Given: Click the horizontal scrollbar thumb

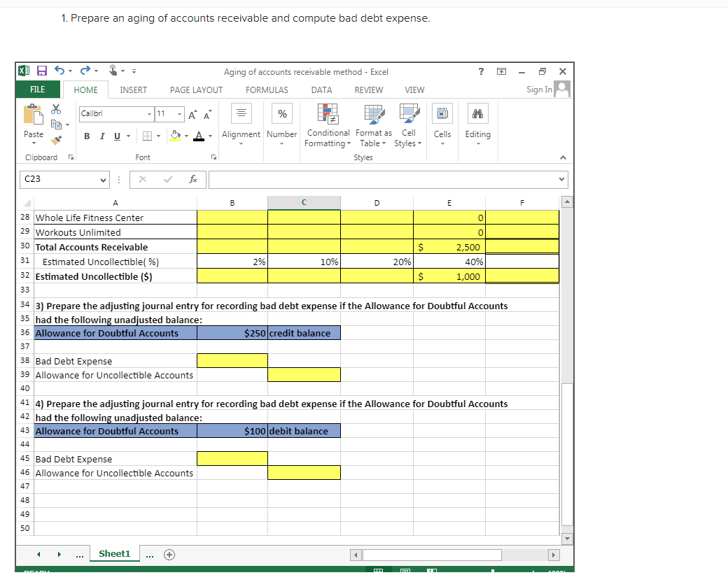Looking at the screenshot, I should (433, 555).
